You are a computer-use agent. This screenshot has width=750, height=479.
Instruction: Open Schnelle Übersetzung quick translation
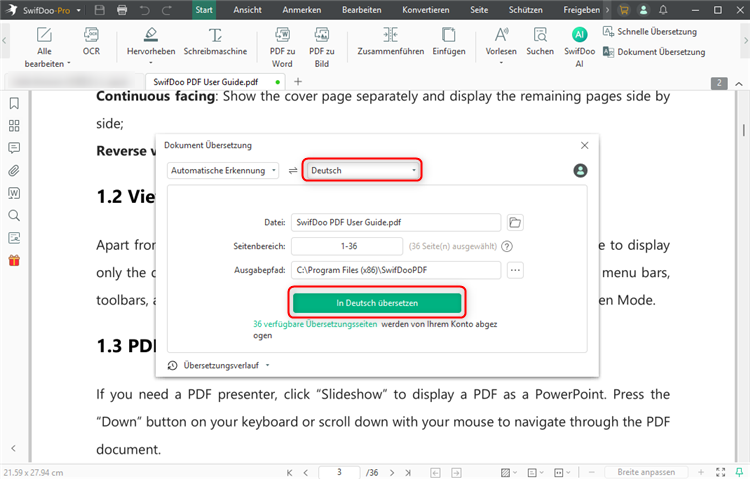pyautogui.click(x=650, y=32)
